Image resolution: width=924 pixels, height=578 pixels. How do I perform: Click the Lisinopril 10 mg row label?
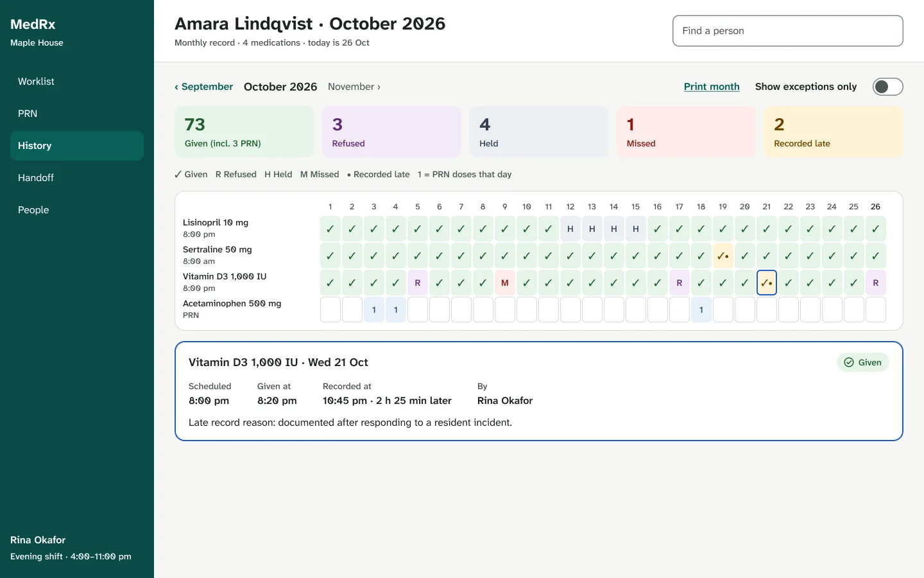(216, 222)
